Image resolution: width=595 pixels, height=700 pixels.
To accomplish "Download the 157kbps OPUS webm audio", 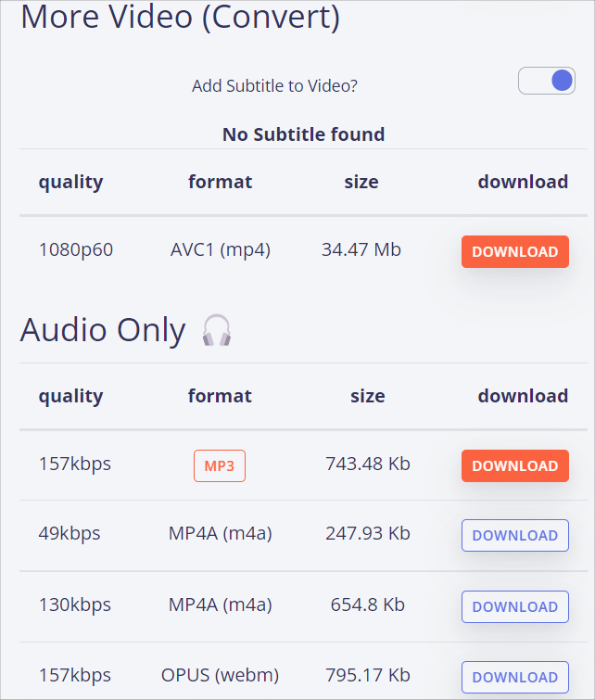I will tap(515, 677).
